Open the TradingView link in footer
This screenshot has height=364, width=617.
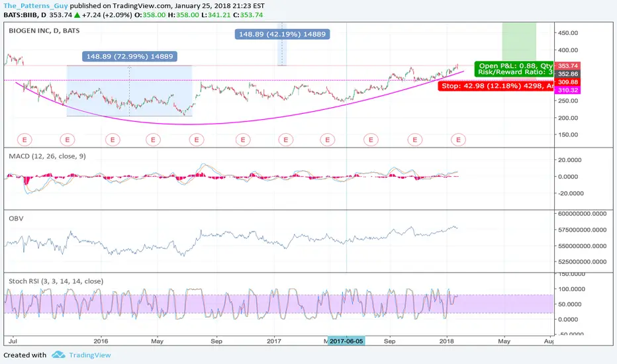[x=90, y=355]
